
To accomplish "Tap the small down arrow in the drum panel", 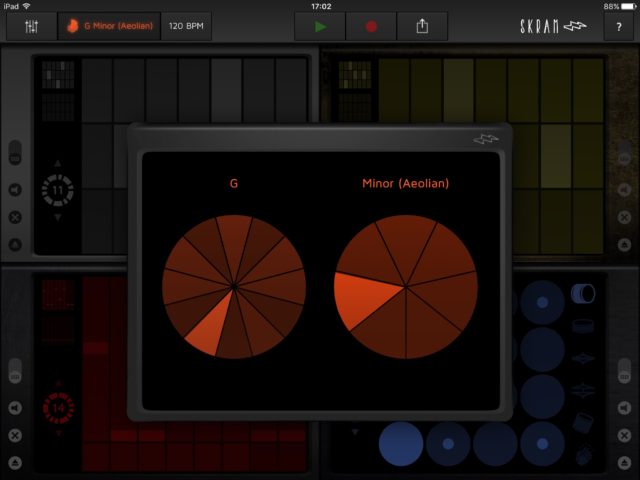I will pyautogui.click(x=355, y=432).
